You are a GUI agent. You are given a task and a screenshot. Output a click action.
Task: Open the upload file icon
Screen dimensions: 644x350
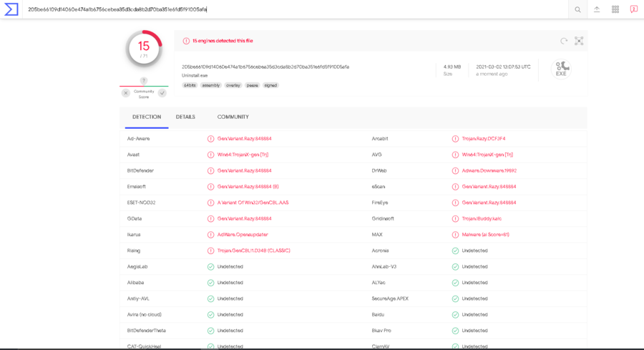[x=597, y=9]
